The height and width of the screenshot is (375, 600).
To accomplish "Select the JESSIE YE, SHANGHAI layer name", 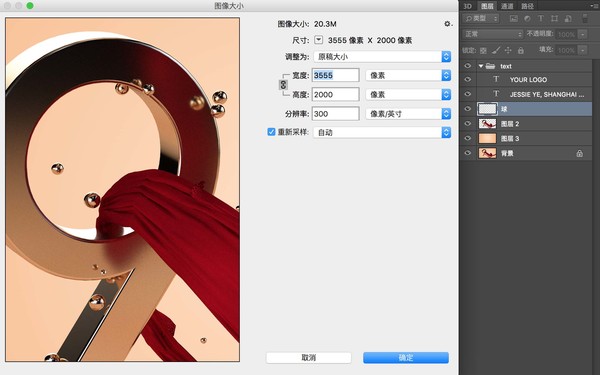I will [547, 94].
